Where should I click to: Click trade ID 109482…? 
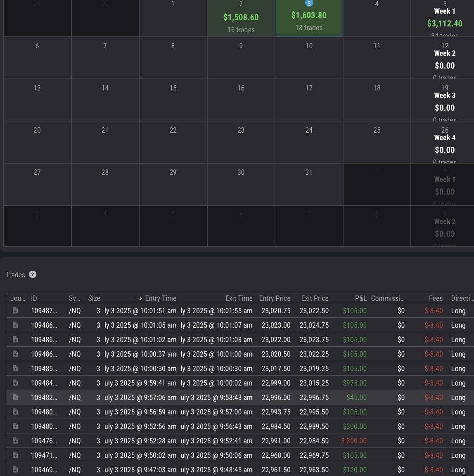tap(44, 397)
